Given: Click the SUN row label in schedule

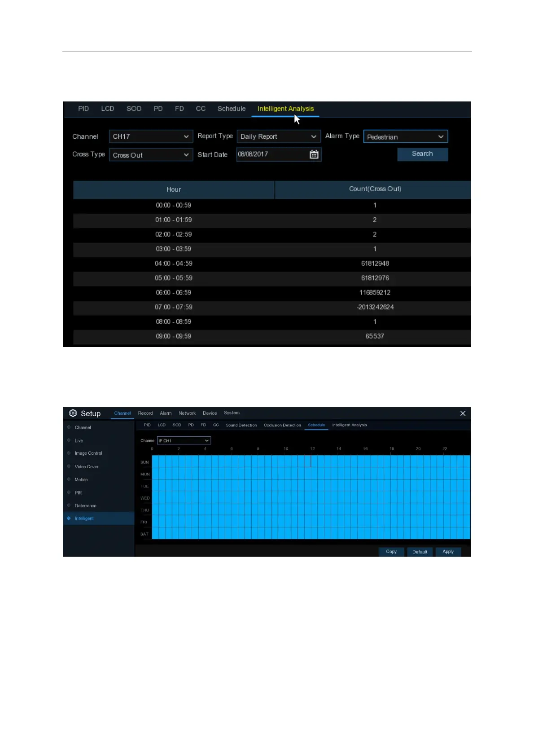Looking at the screenshot, I should click(144, 462).
